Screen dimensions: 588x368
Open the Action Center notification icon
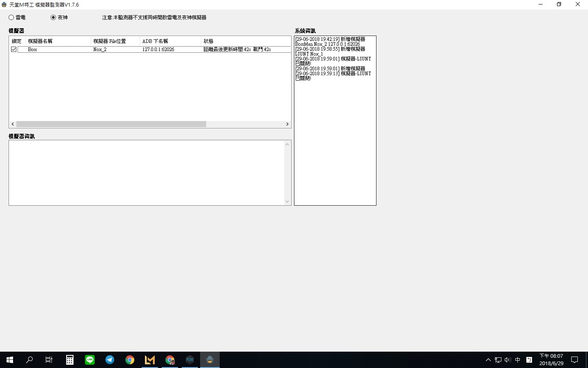pos(575,360)
